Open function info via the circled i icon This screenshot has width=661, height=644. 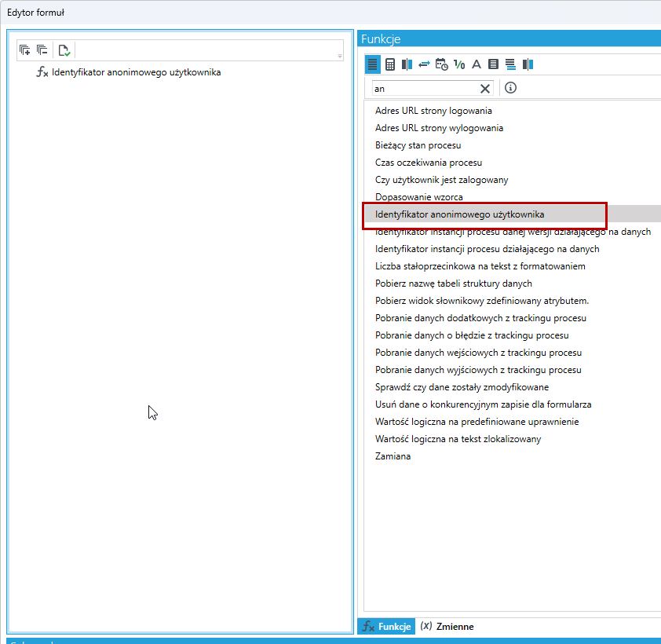[x=510, y=88]
